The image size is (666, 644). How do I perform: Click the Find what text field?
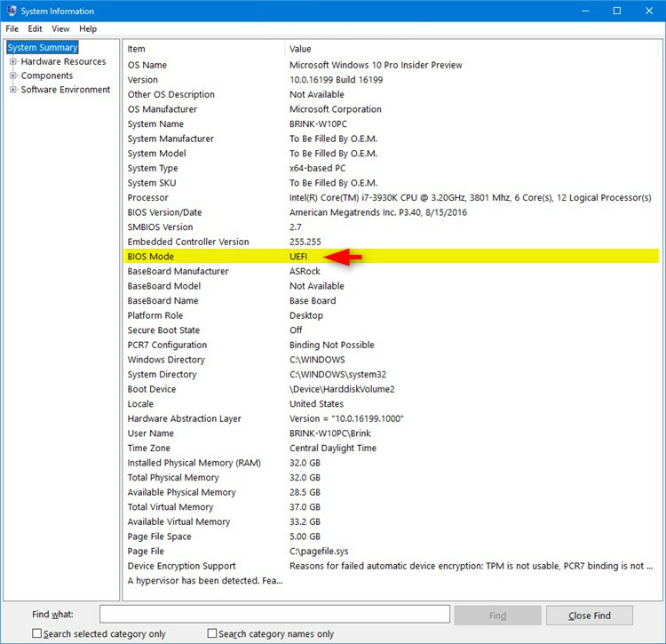pyautogui.click(x=274, y=615)
